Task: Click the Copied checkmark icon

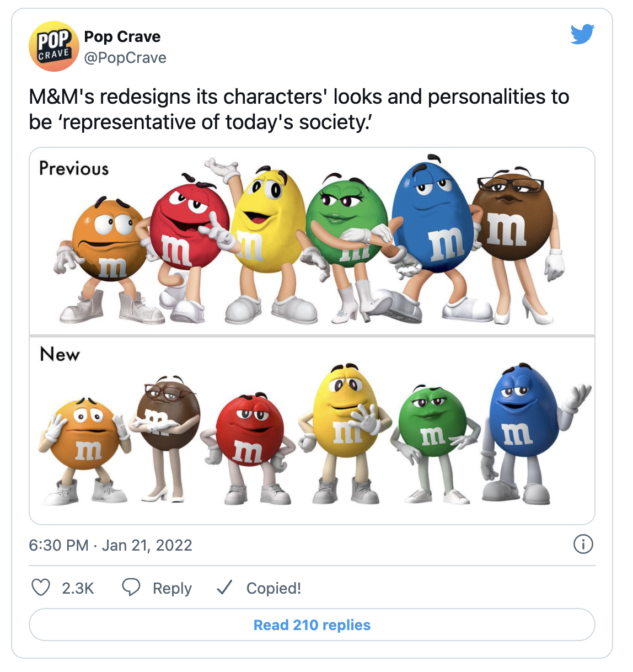Action: click(x=224, y=588)
